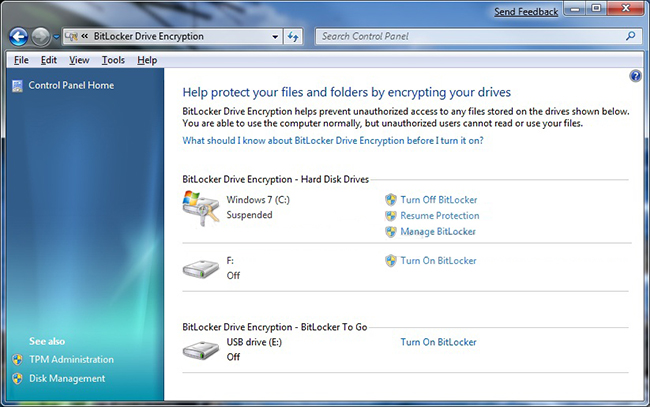Click the USB drive (E:) icon
650x407 pixels.
click(x=201, y=351)
